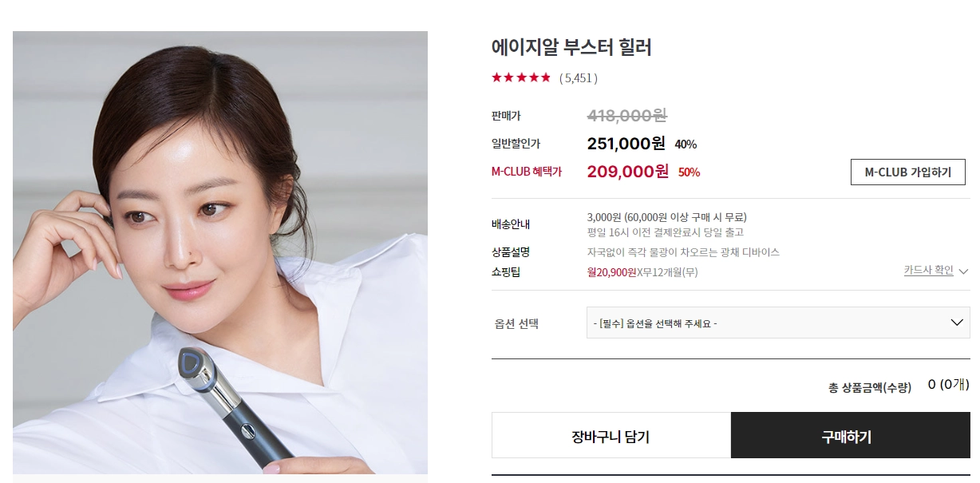
Task: Click the product title 에이지알 부스터 힐러
Action: pyautogui.click(x=571, y=48)
